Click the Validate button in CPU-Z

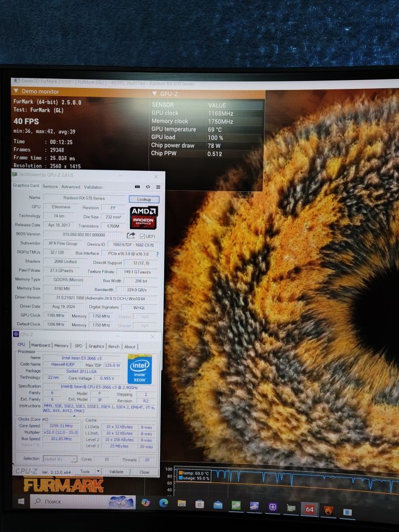click(116, 472)
